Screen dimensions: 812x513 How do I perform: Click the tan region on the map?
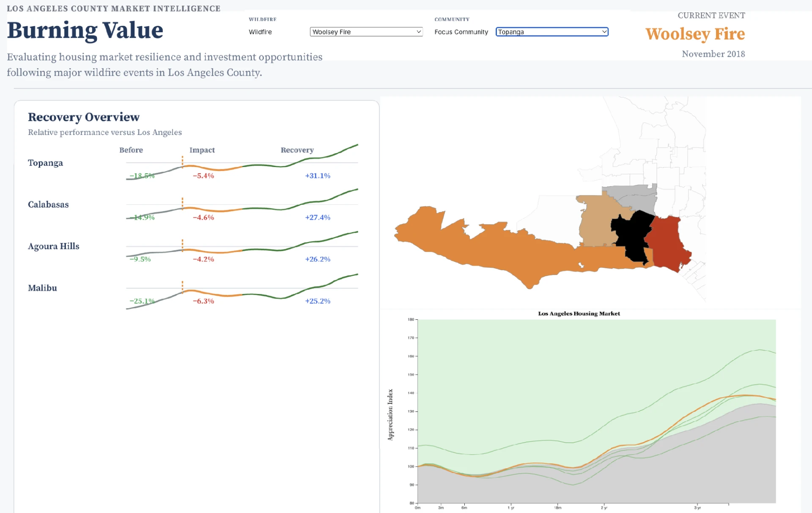[598, 222]
